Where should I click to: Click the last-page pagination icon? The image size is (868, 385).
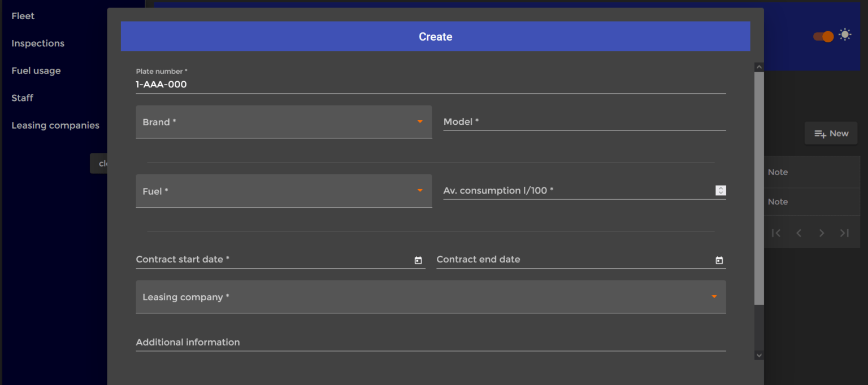[x=844, y=233]
